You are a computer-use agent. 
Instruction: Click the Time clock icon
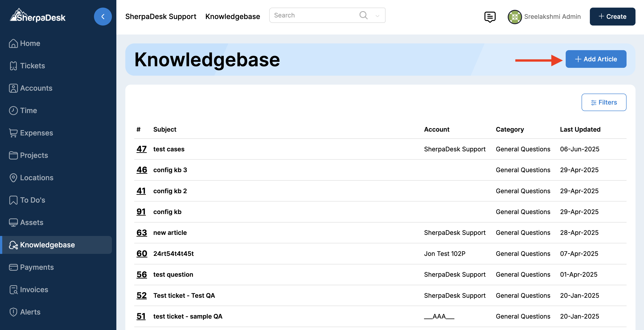[13, 111]
